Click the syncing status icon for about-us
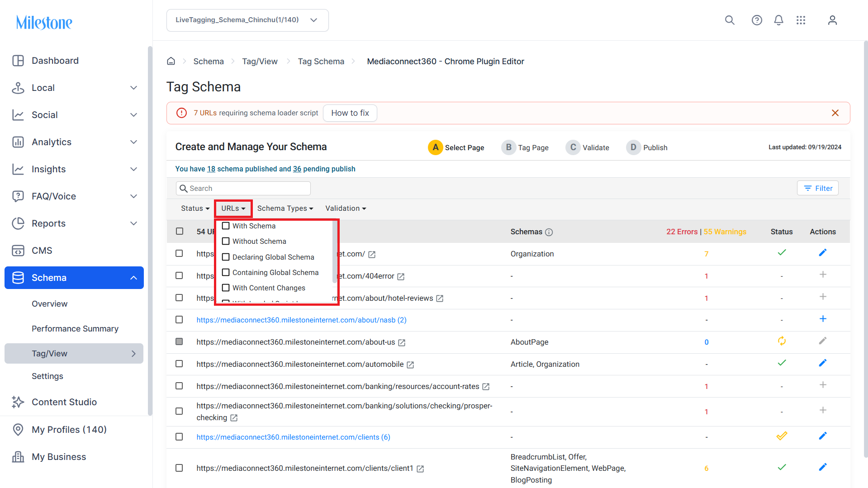 tap(782, 341)
